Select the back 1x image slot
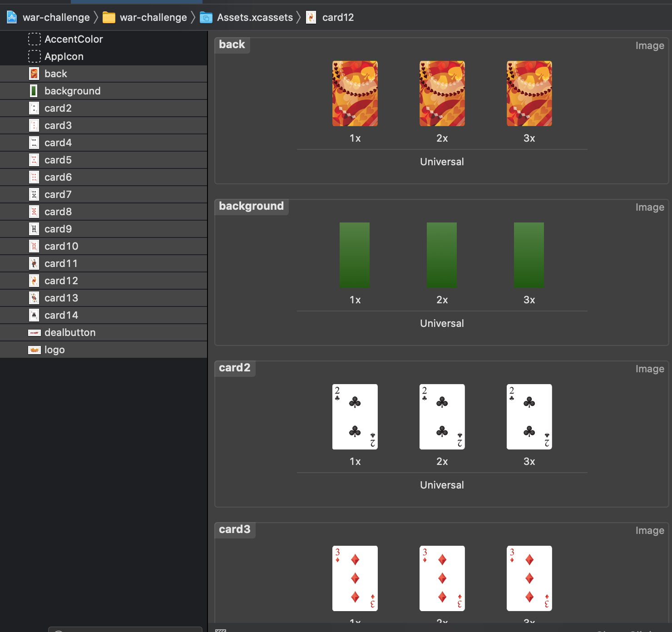The image size is (672, 632). coord(355,94)
